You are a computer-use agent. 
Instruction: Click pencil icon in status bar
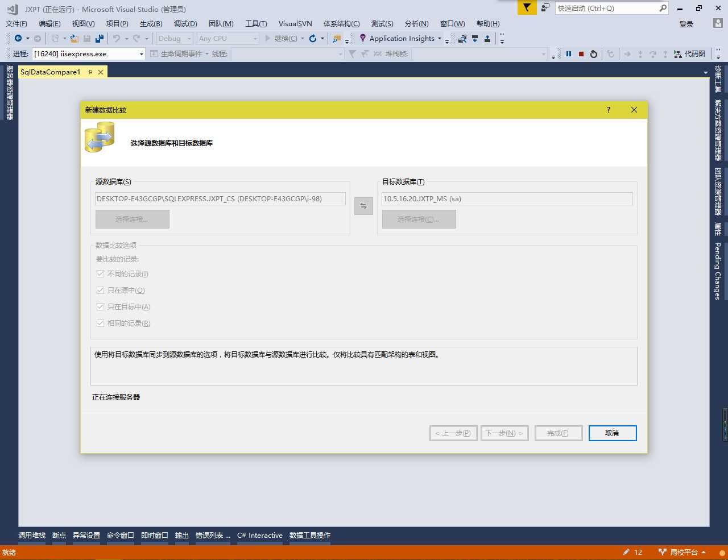(626, 552)
